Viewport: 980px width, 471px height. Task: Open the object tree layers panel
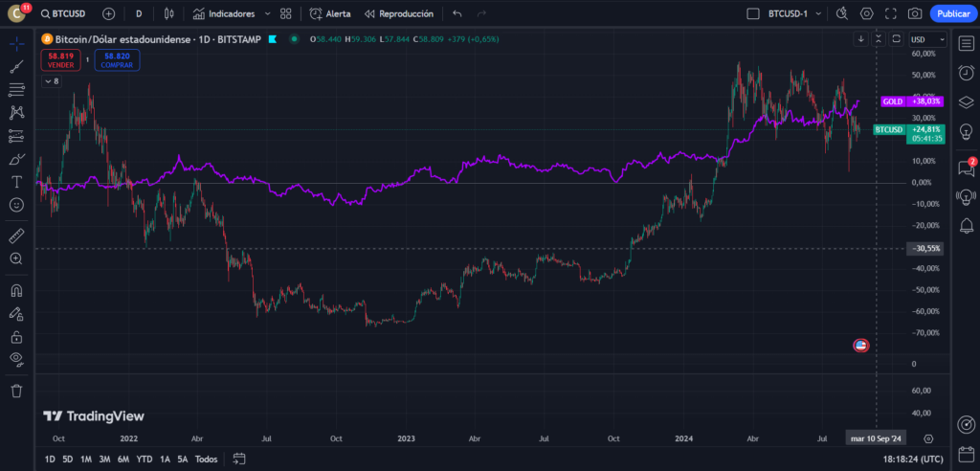966,101
